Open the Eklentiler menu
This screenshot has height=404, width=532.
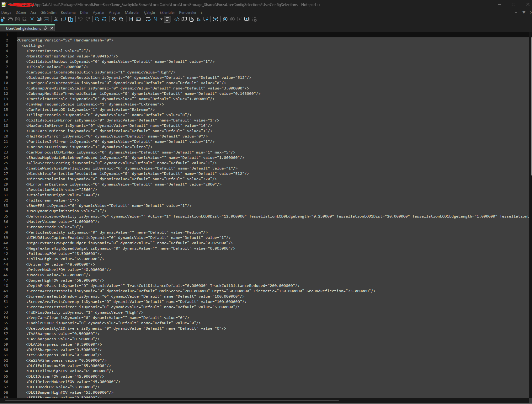(167, 13)
